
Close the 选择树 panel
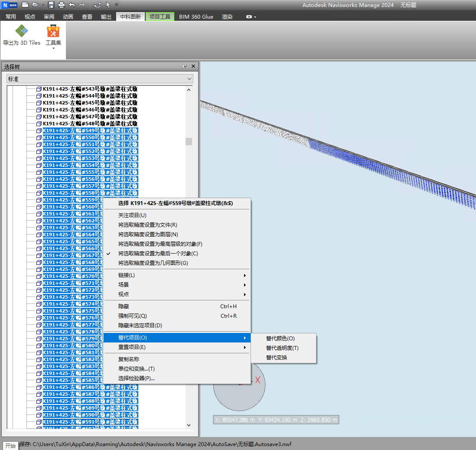[193, 66]
